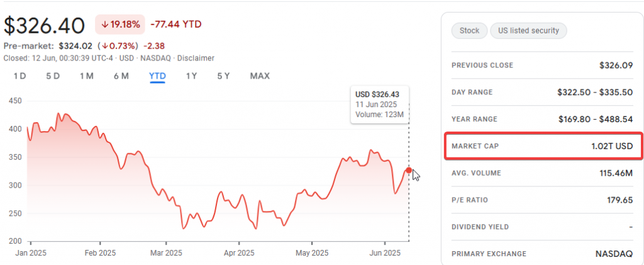The width and height of the screenshot is (644, 265).
Task: Click the P/E Ratio value 179.65
Action: (619, 200)
